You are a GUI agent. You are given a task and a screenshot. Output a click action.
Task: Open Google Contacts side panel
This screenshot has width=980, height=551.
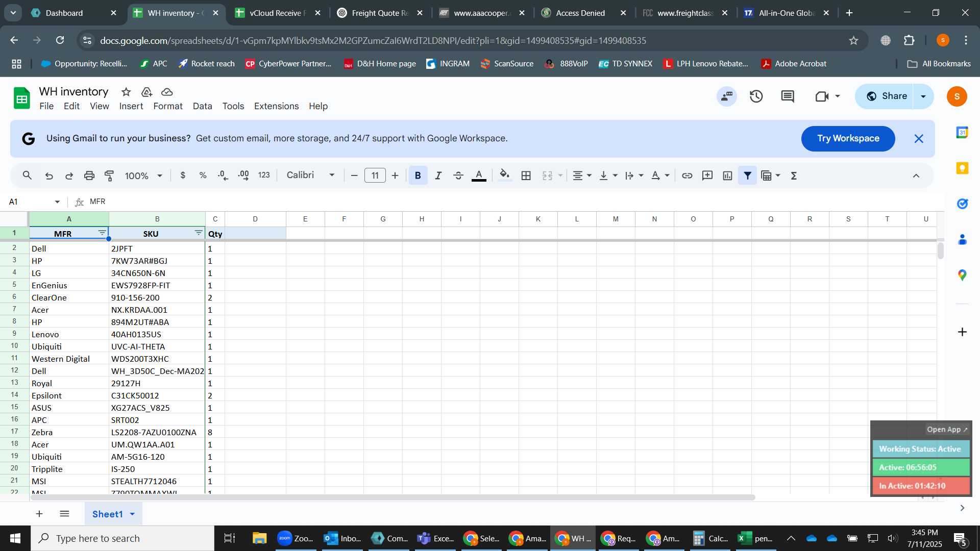coord(962,240)
